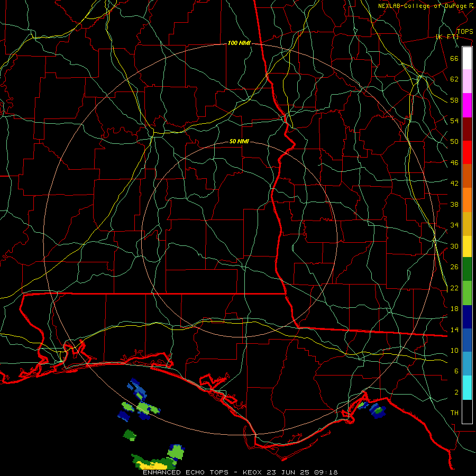
Task: Click the dark red 54 kft legend swatch
Action: [x=467, y=129]
